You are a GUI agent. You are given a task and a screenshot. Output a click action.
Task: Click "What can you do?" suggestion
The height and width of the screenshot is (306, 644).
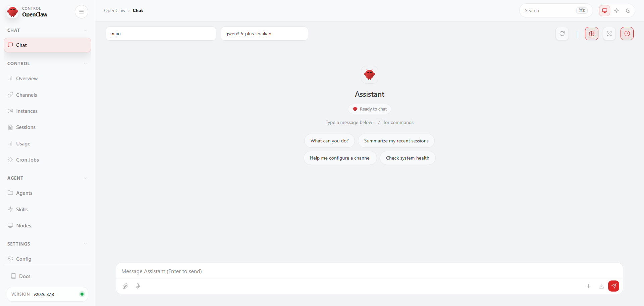coord(329,141)
